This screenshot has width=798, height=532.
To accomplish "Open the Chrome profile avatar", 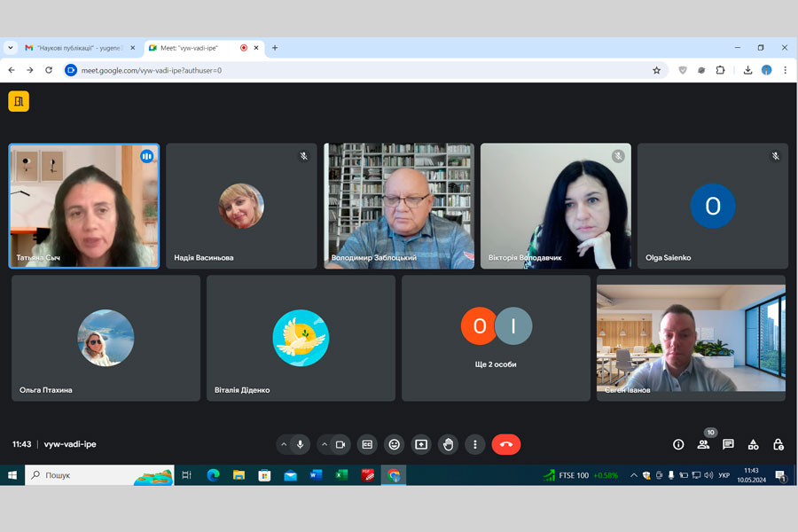I will pos(766,70).
